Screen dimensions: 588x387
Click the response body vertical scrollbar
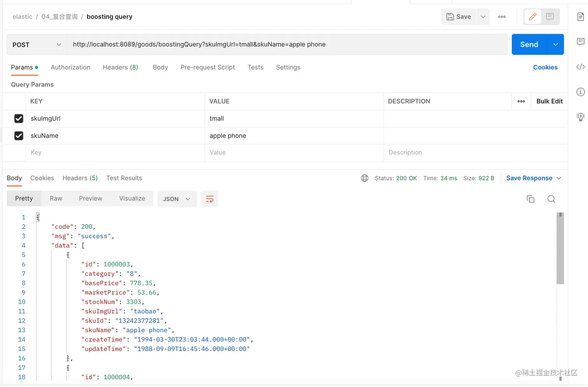(560, 249)
